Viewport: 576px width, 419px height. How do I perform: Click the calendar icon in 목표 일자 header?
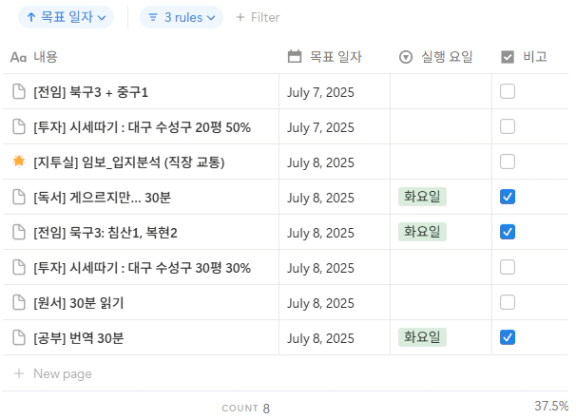coord(294,57)
